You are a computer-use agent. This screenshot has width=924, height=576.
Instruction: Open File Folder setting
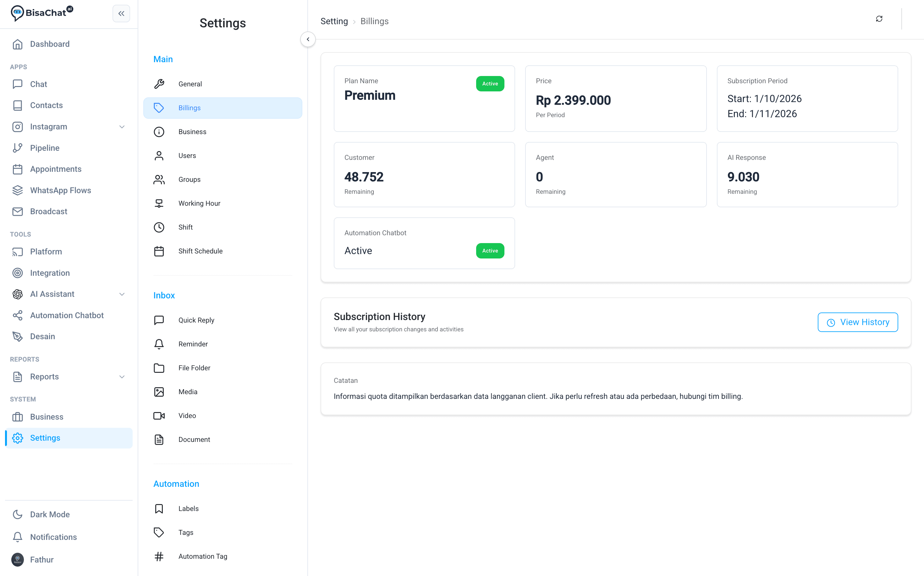point(223,368)
